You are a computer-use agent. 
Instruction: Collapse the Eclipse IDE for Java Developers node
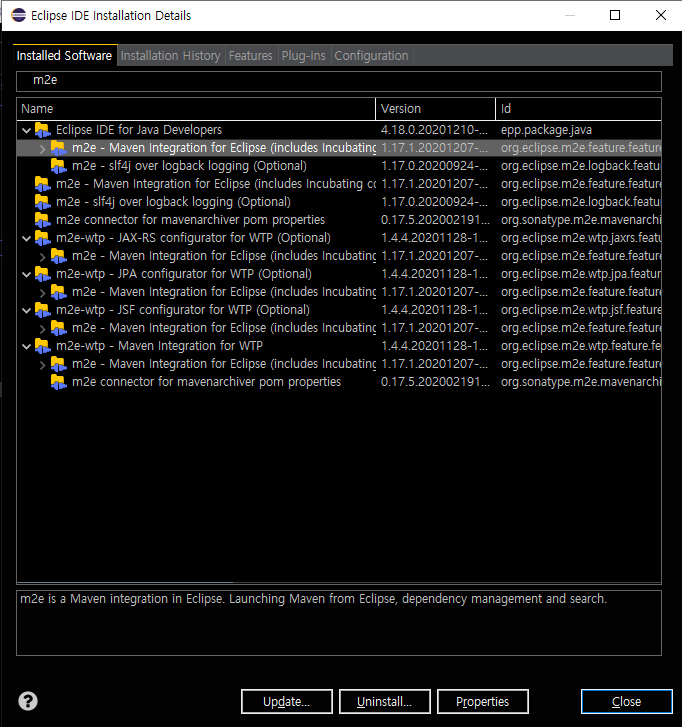[x=26, y=131]
